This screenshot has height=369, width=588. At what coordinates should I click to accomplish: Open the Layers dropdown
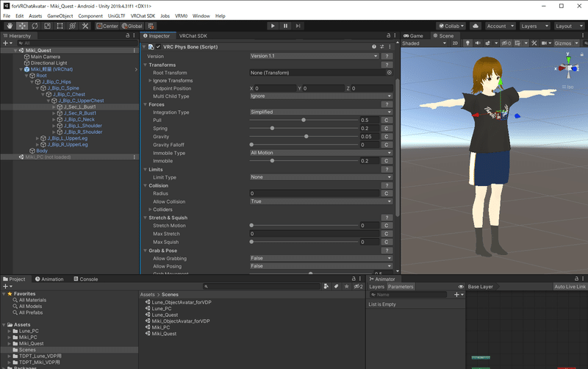[535, 26]
